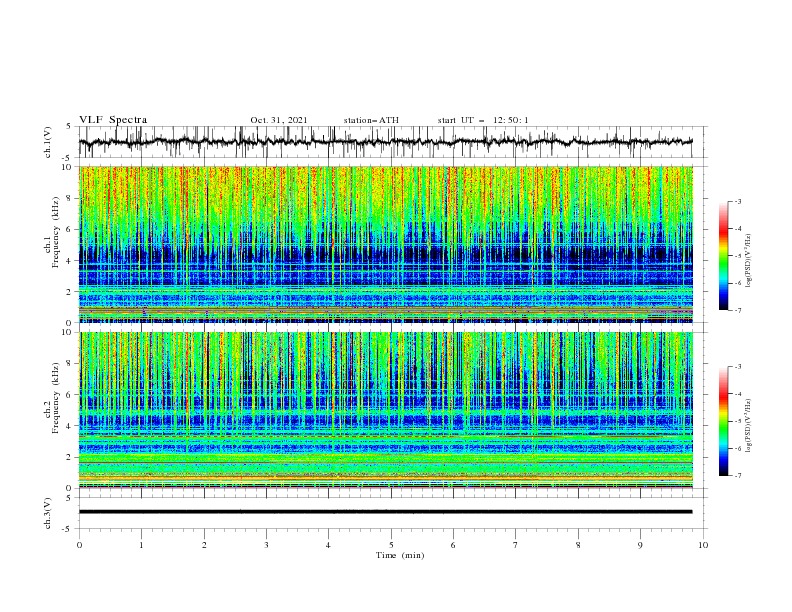Click the time axis tick label "3"
This screenshot has width=792, height=612.
pos(266,545)
